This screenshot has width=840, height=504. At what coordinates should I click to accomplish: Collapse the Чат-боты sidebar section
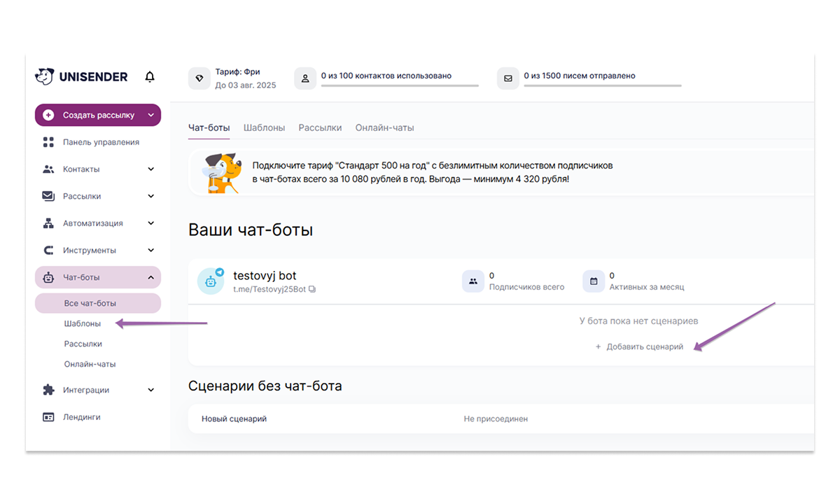pyautogui.click(x=150, y=278)
